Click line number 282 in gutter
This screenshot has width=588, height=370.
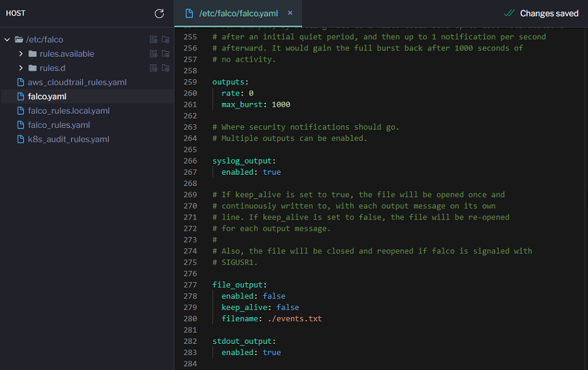(190, 341)
